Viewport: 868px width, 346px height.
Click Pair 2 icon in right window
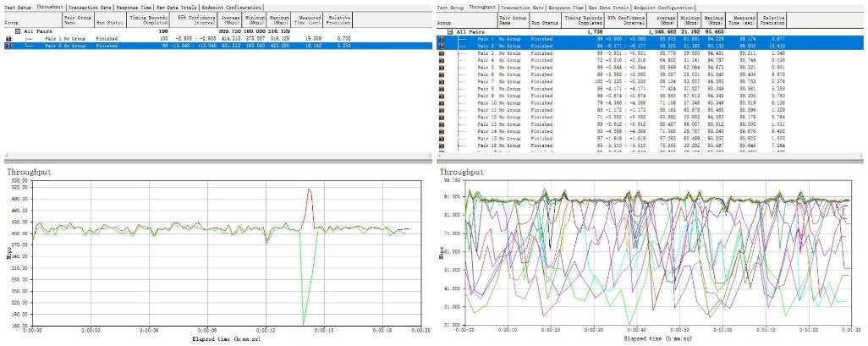442,46
